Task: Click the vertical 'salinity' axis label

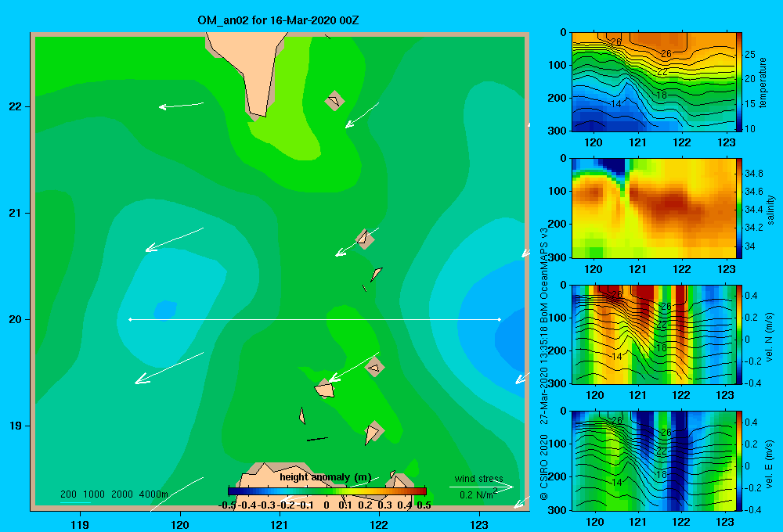Action: 771,210
